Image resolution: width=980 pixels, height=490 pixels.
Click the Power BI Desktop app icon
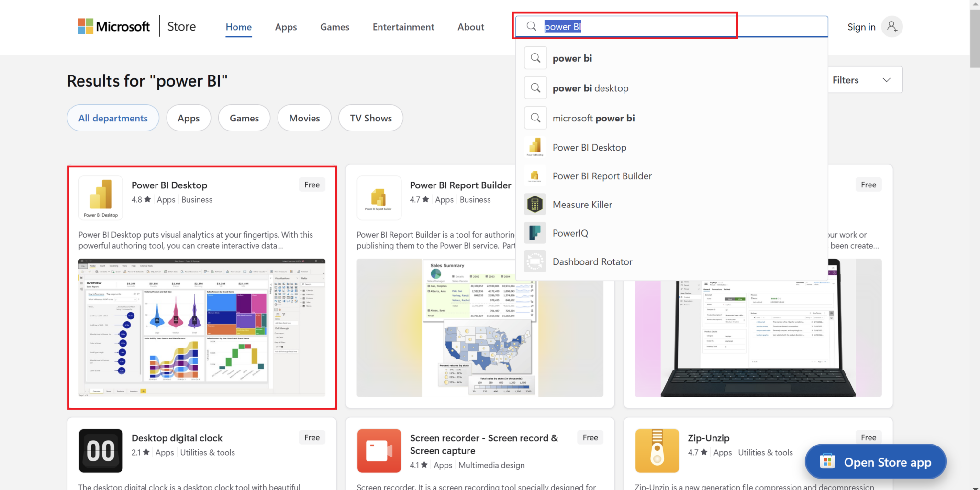(100, 197)
